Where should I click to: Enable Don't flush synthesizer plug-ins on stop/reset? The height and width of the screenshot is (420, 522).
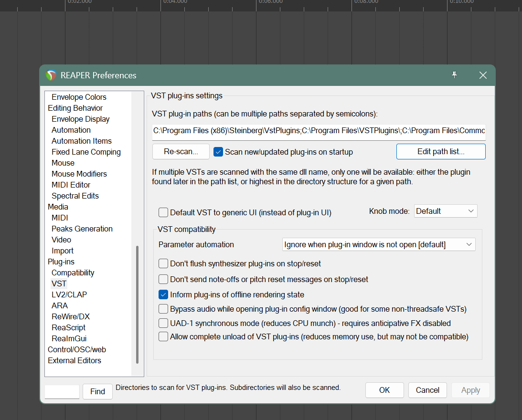164,263
